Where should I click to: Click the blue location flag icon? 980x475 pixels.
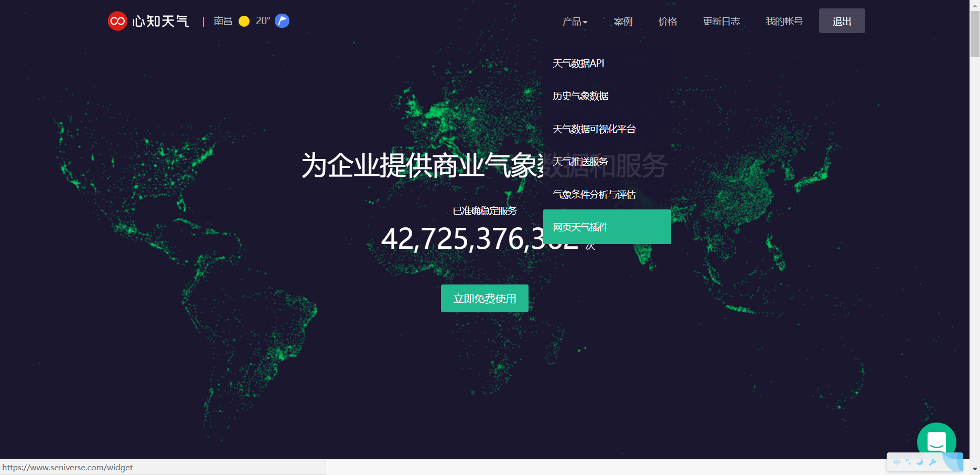pyautogui.click(x=282, y=20)
